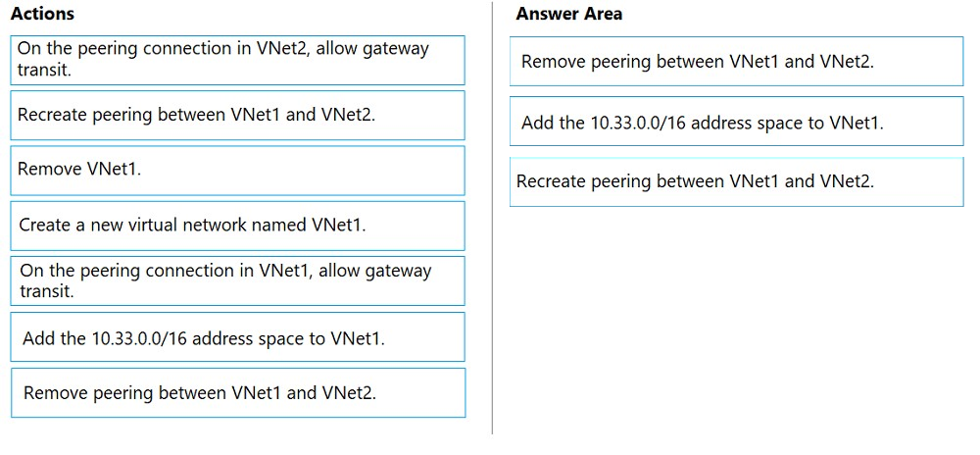Click the 'Answer Area' heading
This screenshot has width=980, height=455.
click(568, 14)
